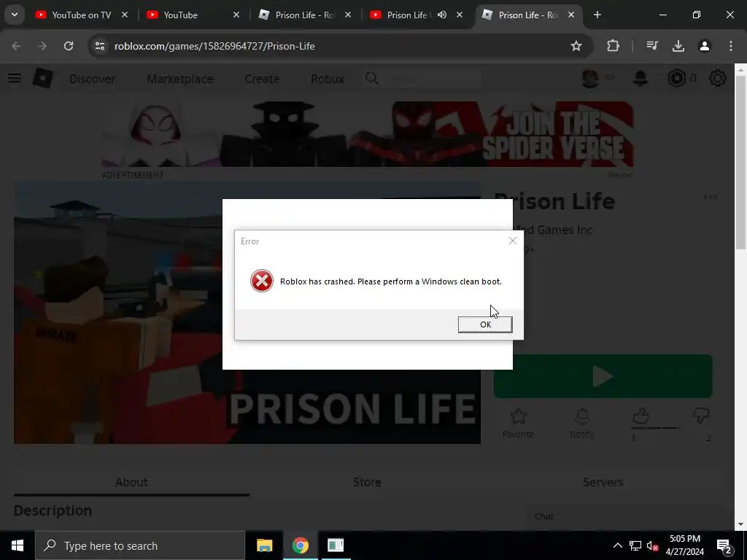Go to Roblox home via the logo

tap(42, 78)
